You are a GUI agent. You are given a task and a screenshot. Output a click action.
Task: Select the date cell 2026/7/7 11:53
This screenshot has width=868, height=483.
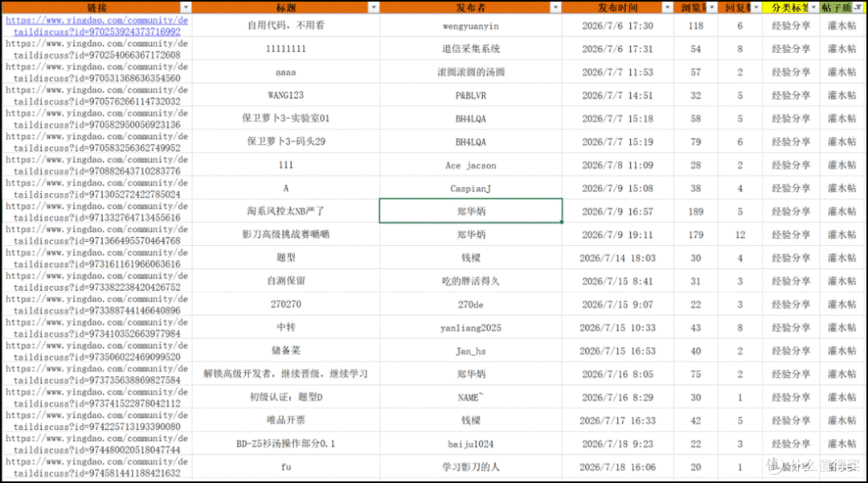[x=618, y=72]
